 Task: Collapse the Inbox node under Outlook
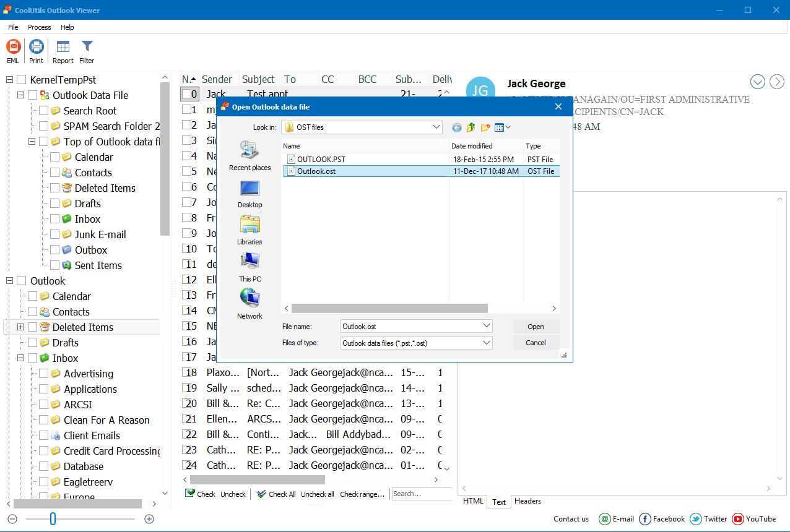(x=20, y=358)
